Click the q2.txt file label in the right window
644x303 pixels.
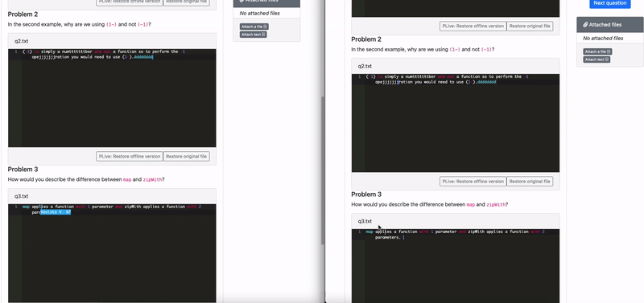(x=365, y=66)
